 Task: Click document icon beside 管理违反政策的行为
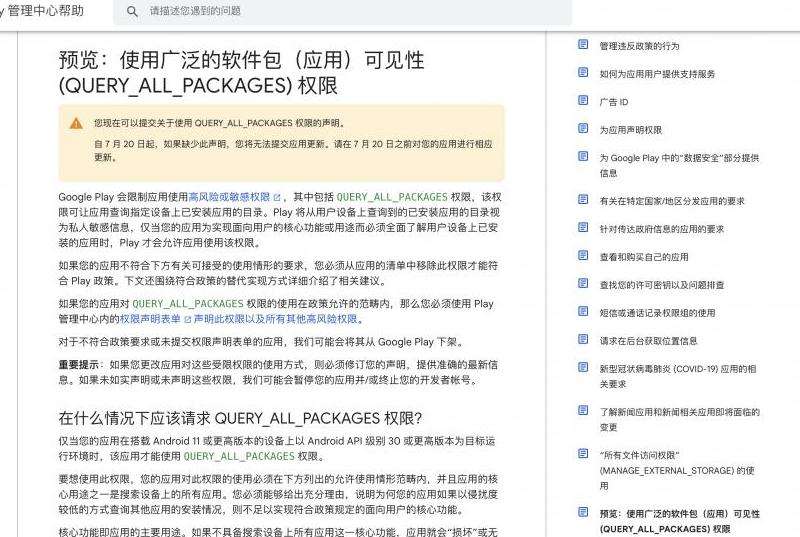click(x=583, y=44)
